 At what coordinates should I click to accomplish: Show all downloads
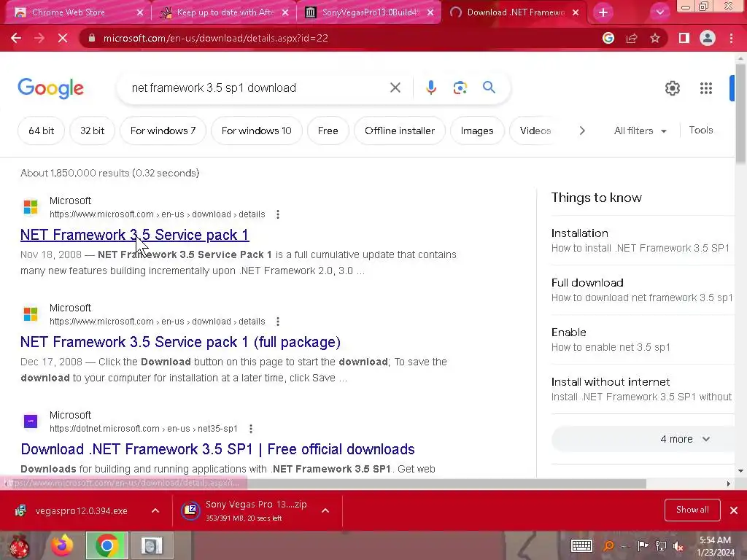[x=692, y=510]
